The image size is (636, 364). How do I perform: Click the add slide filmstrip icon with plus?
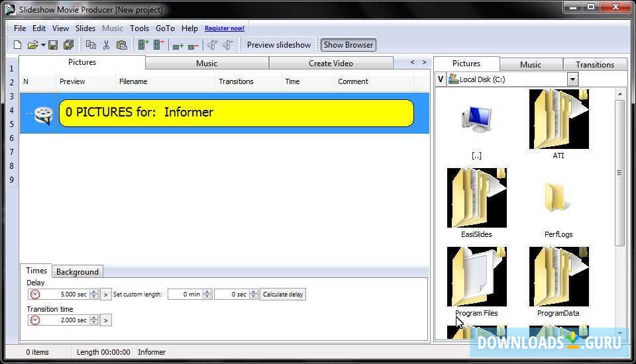pos(143,45)
